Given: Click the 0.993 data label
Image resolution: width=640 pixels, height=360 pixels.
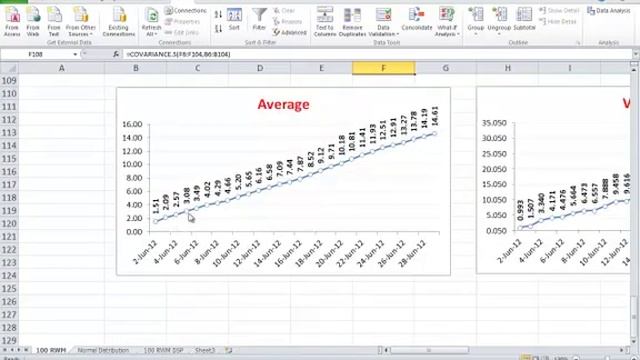Looking at the screenshot, I should [x=520, y=210].
